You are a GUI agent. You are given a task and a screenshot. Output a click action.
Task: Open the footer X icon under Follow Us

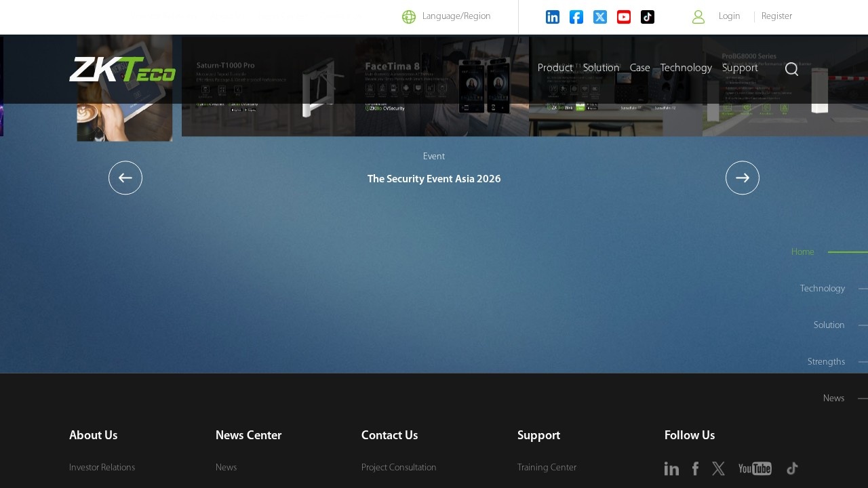[x=719, y=468]
